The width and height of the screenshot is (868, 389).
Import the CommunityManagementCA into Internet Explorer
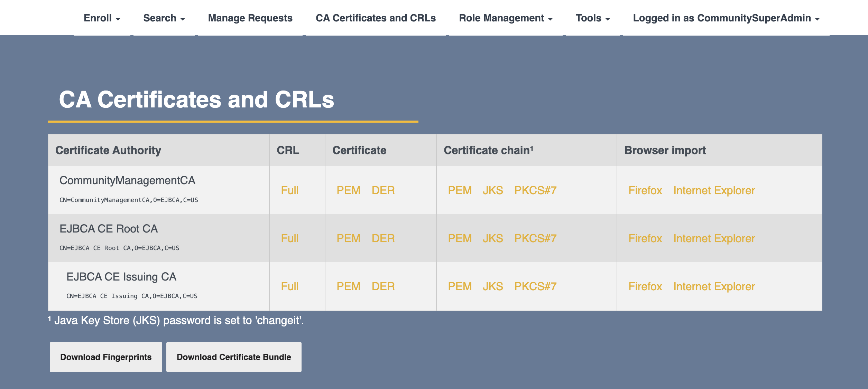click(x=714, y=190)
